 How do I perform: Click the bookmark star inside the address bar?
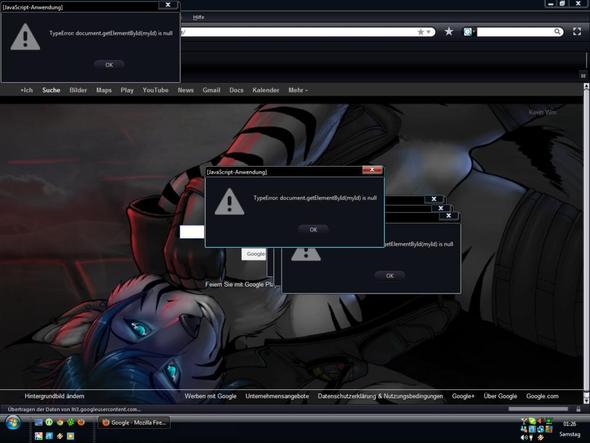(421, 32)
